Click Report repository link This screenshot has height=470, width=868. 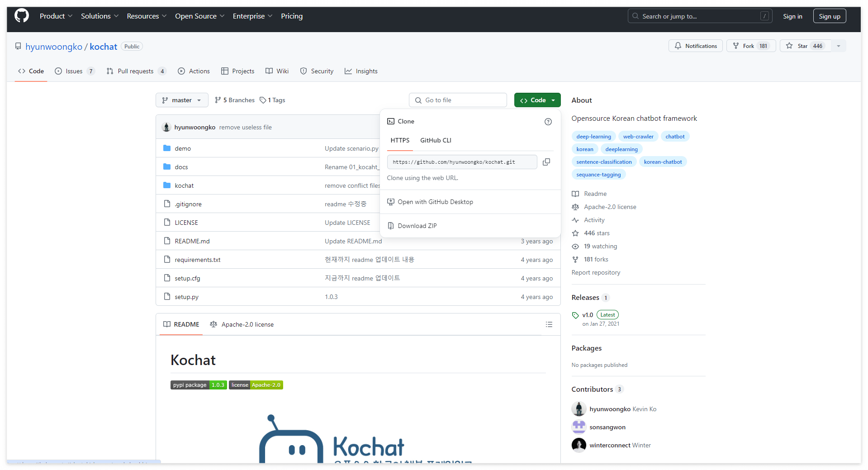pyautogui.click(x=596, y=272)
